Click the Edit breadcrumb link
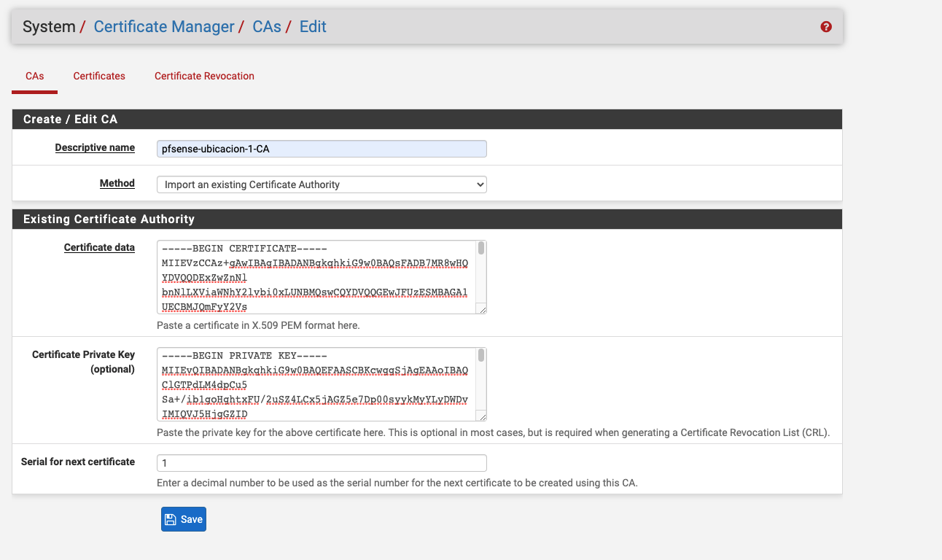The image size is (942, 560). click(x=313, y=27)
